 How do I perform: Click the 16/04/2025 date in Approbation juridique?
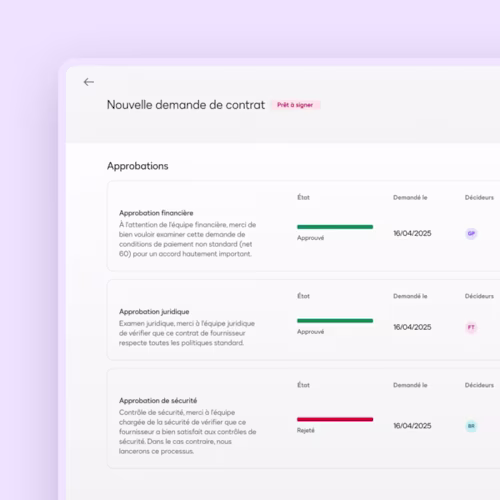(x=412, y=327)
